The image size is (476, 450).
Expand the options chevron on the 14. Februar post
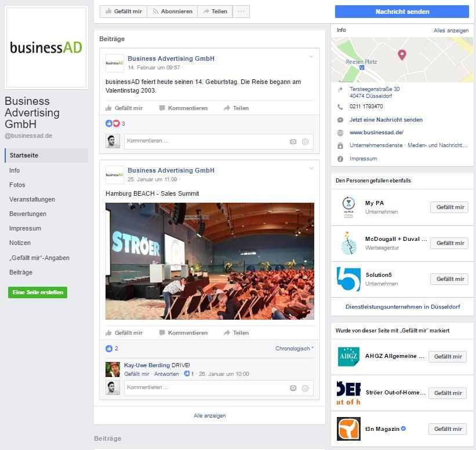click(x=311, y=57)
